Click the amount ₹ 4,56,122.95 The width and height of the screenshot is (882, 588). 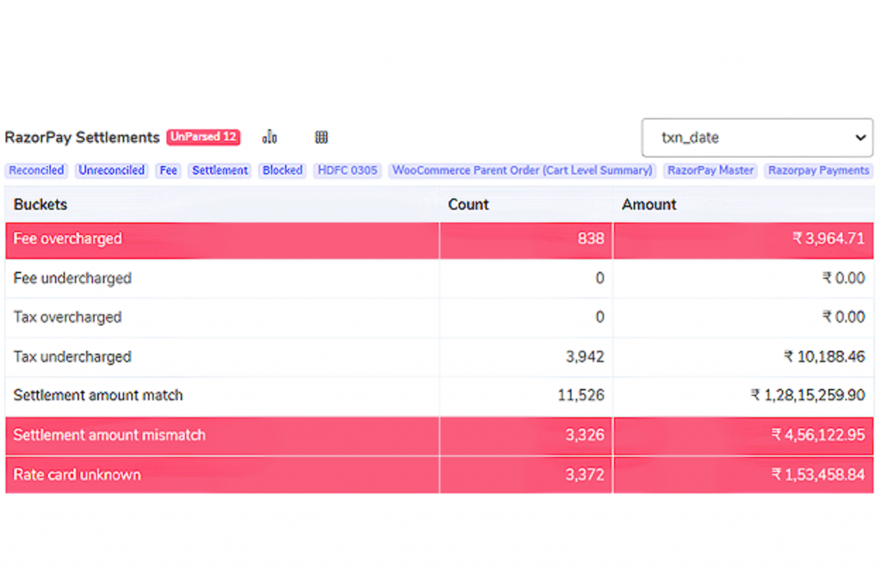(818, 435)
